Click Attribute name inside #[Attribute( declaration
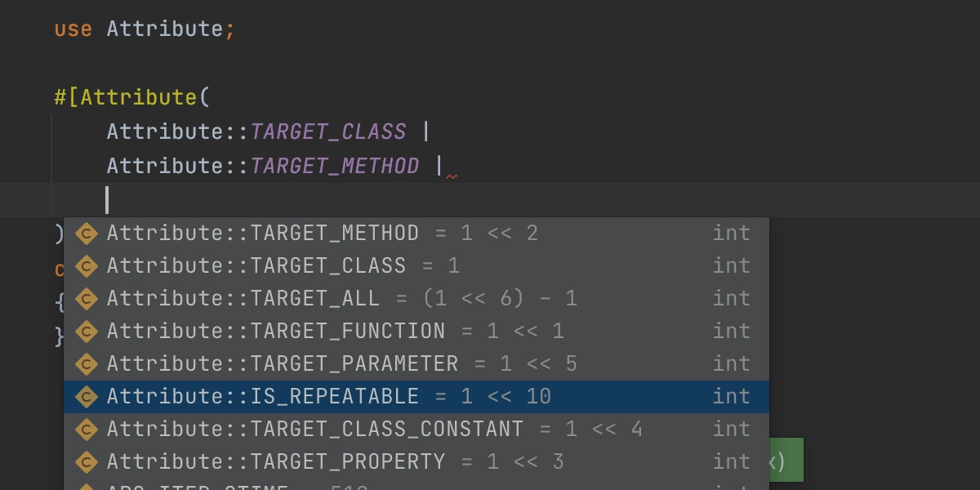This screenshot has width=980, height=490. 139,97
